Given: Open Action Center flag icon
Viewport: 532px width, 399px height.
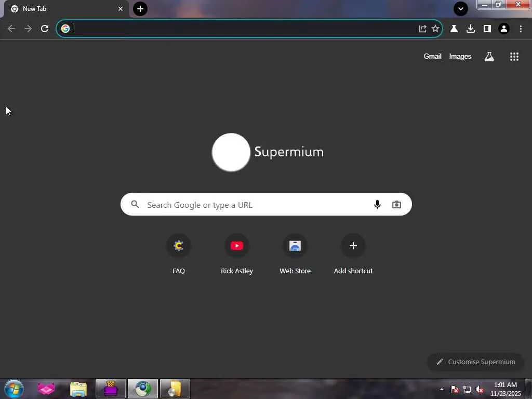Looking at the screenshot, I should coord(455,389).
